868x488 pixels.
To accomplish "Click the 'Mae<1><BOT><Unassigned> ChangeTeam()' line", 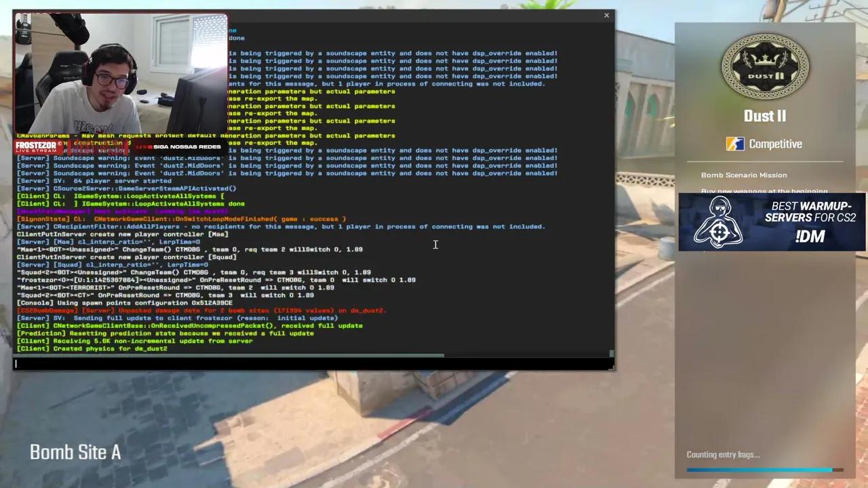I will 190,249.
